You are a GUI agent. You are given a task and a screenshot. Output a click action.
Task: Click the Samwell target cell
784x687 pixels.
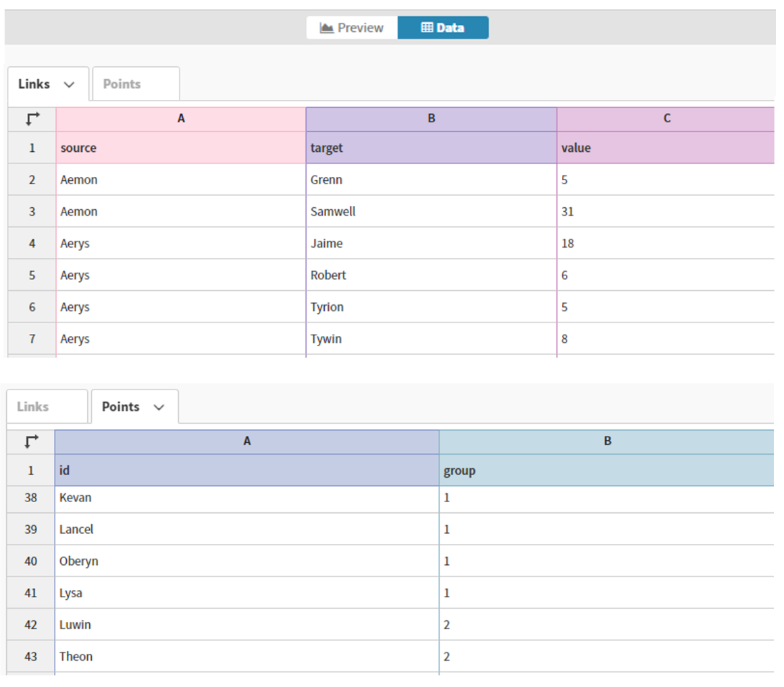coord(432,211)
